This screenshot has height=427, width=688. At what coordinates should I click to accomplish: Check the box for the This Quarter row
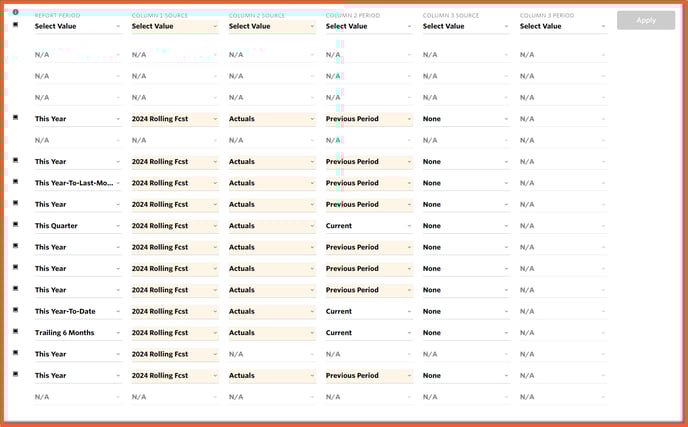[x=15, y=224]
